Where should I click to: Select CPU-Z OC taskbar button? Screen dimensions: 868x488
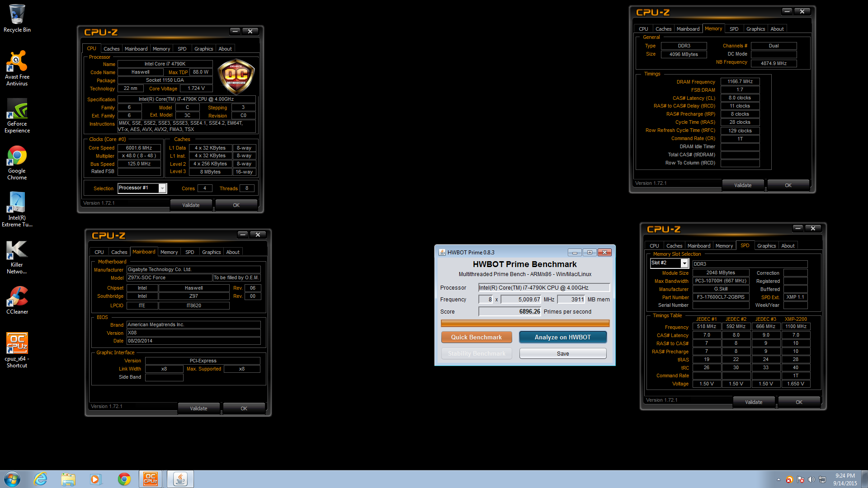pos(151,479)
